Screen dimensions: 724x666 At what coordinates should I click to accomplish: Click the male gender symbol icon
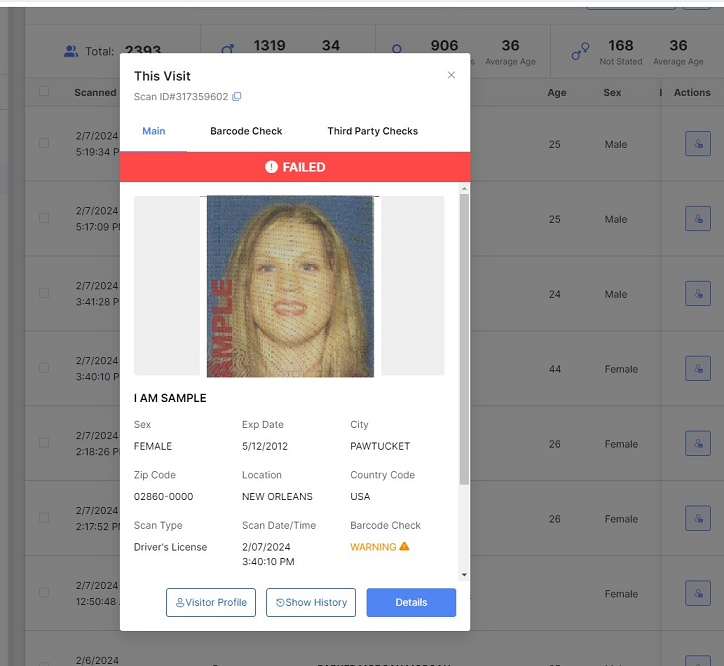point(228,49)
